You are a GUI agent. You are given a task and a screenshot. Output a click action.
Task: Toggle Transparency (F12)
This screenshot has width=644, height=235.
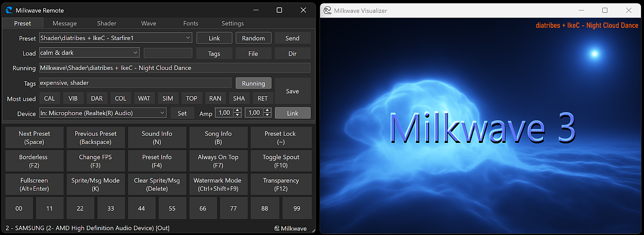point(281,185)
